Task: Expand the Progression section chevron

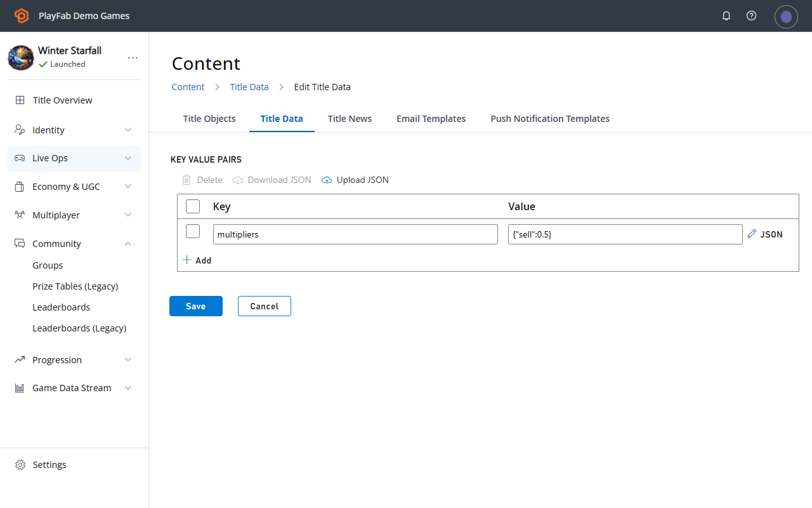Action: tap(128, 360)
